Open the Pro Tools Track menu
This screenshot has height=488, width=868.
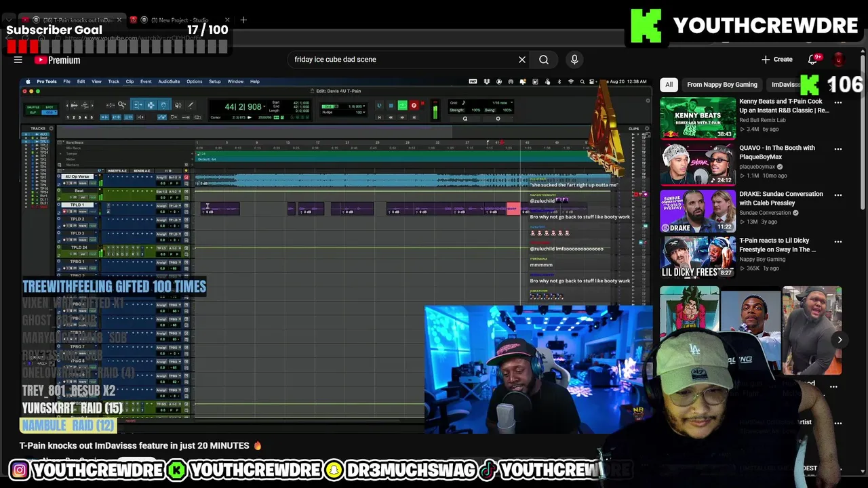(113, 81)
